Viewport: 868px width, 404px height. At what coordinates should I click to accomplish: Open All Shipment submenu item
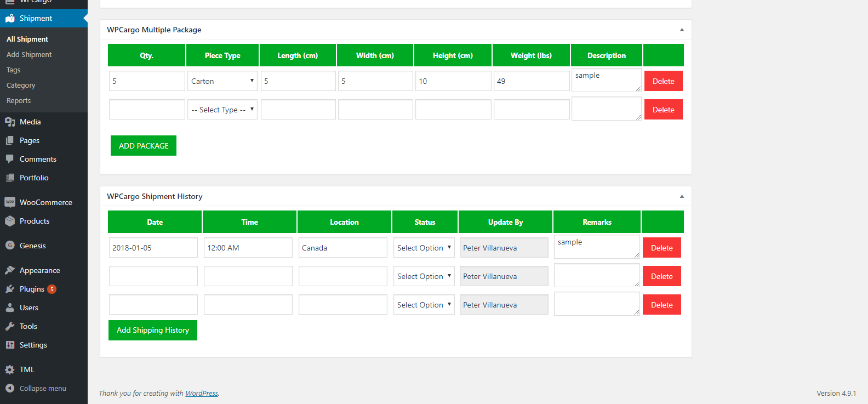tap(27, 39)
